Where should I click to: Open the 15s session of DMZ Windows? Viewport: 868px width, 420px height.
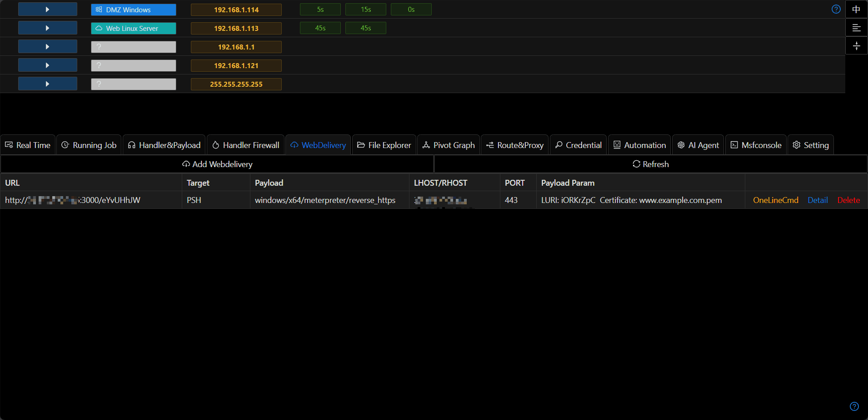pos(365,10)
